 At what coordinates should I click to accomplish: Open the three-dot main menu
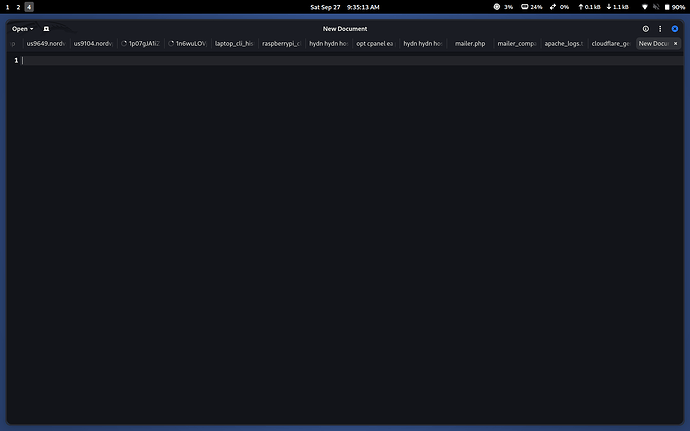[660, 29]
